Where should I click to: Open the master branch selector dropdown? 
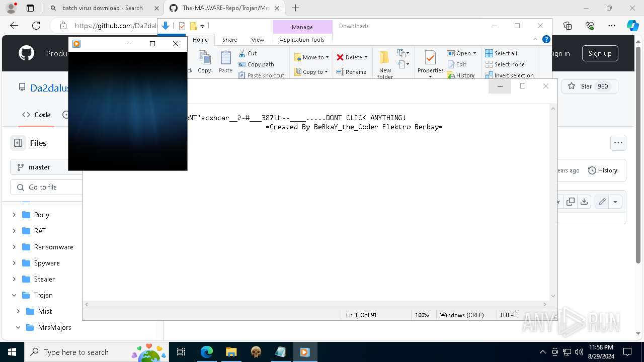[x=46, y=167]
